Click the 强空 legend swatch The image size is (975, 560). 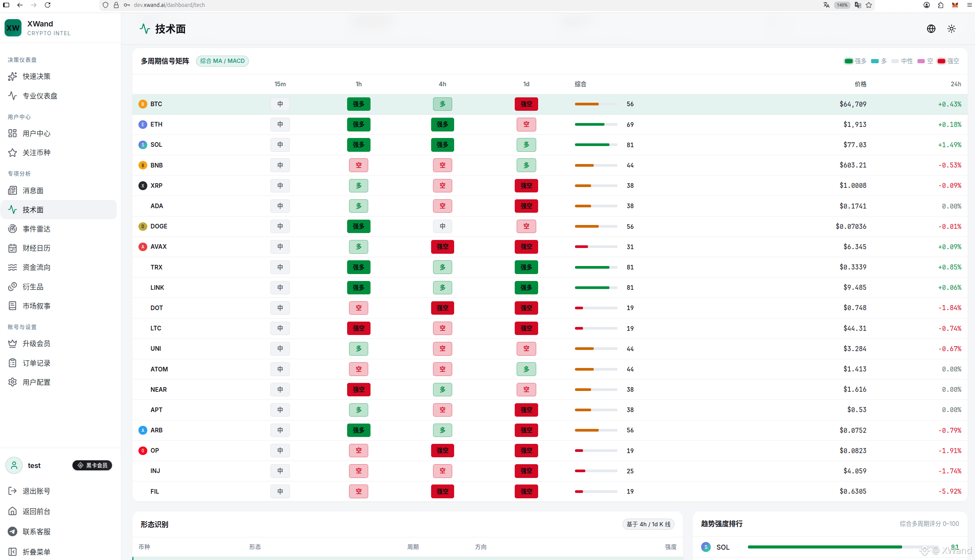click(941, 61)
